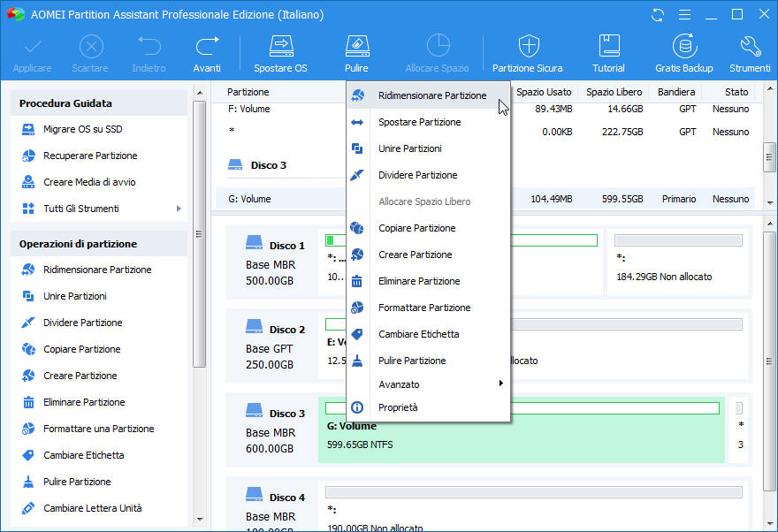Viewport: 778px width, 532px height.
Task: Click the disk map scroll-up arrow
Action: point(769,224)
